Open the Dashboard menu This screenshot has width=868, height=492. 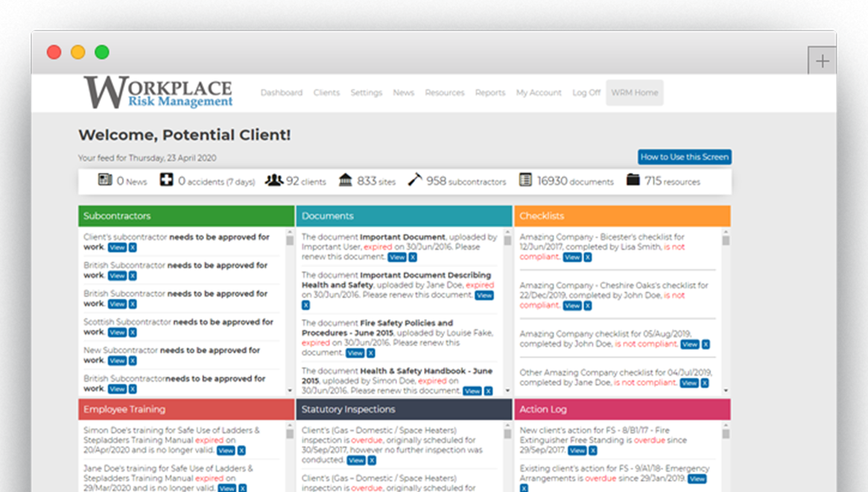coord(282,92)
